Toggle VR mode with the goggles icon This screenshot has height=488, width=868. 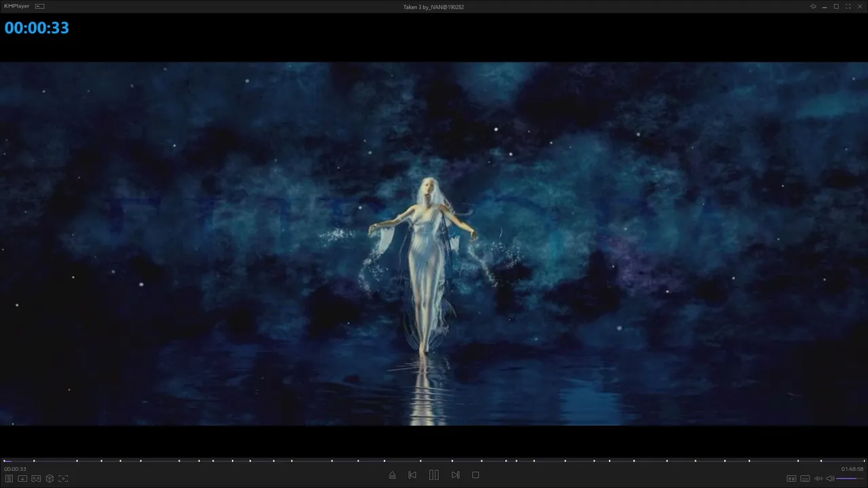point(36,479)
